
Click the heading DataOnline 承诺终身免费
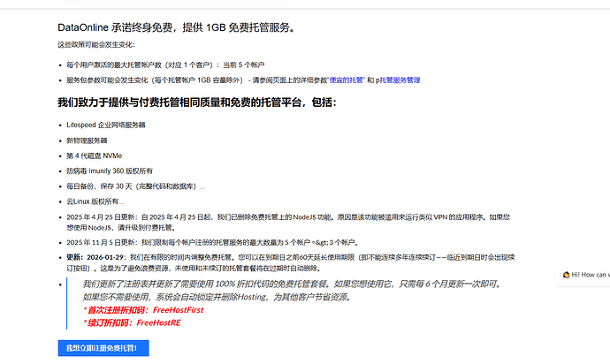coord(176,27)
